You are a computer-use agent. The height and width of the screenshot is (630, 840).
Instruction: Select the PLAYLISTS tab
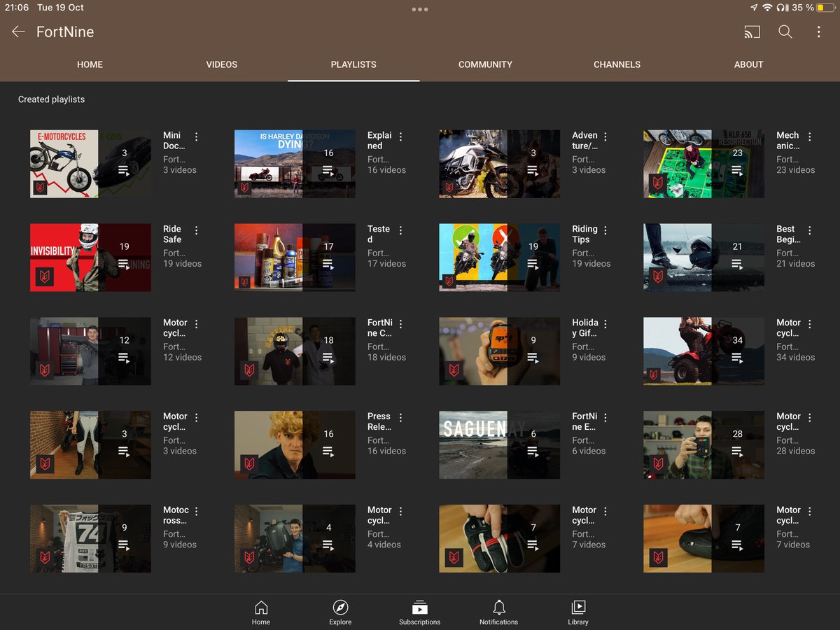[x=353, y=64]
